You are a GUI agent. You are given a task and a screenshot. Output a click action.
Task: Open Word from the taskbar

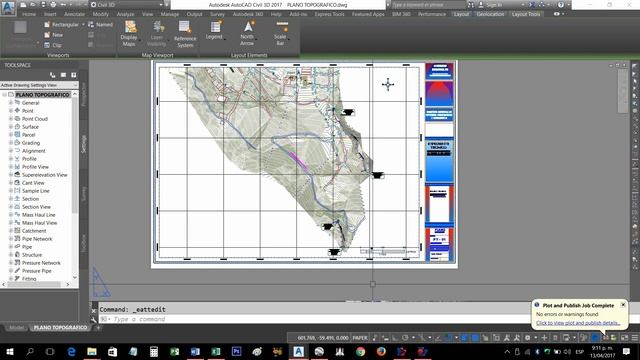(195, 351)
